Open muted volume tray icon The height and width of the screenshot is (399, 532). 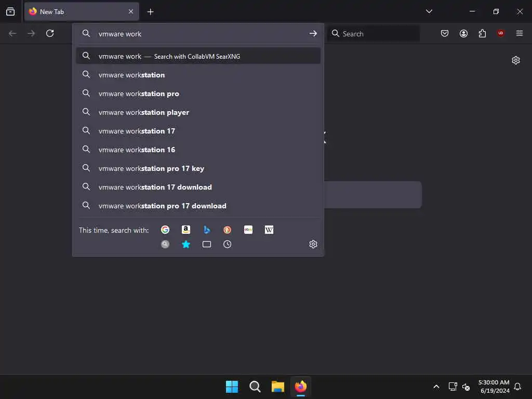(466, 387)
